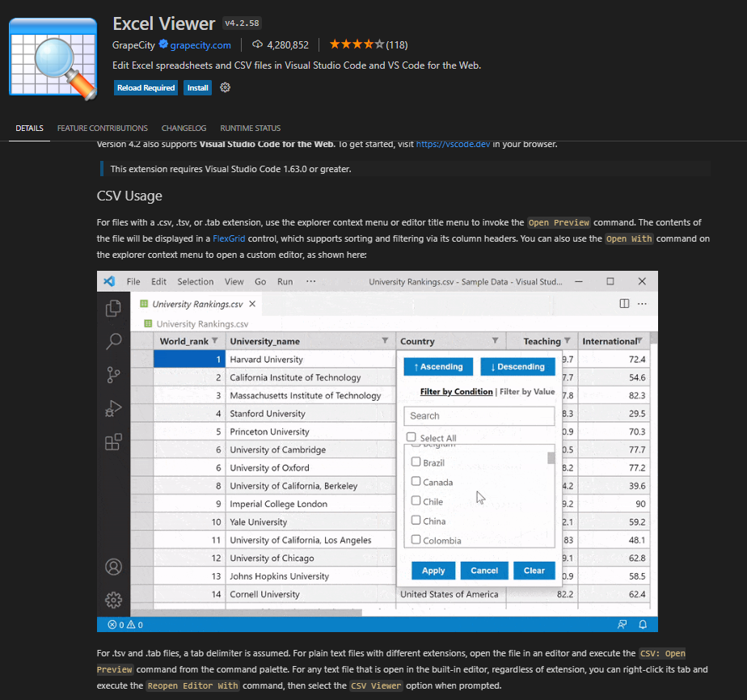
Task: Click the country list scrollbar thumb
Action: (x=551, y=458)
